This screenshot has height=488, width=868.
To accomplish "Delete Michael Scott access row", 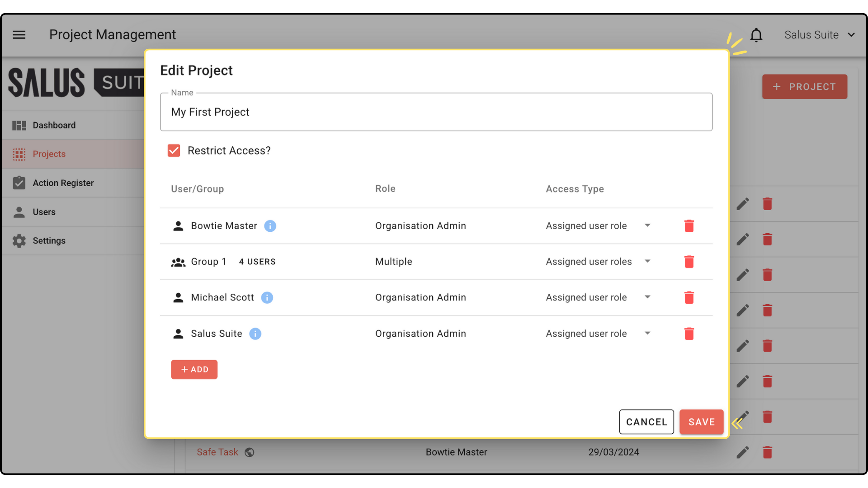I will 689,297.
